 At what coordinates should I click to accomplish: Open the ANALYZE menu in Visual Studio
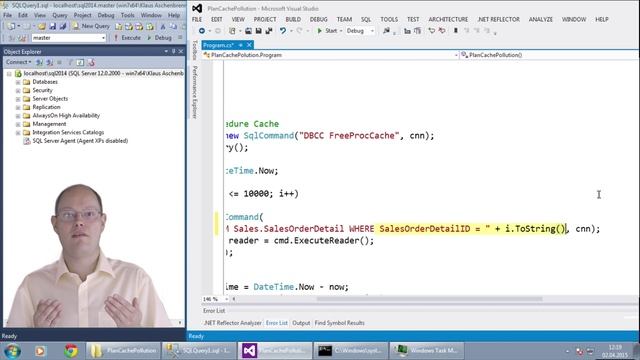pyautogui.click(x=540, y=19)
